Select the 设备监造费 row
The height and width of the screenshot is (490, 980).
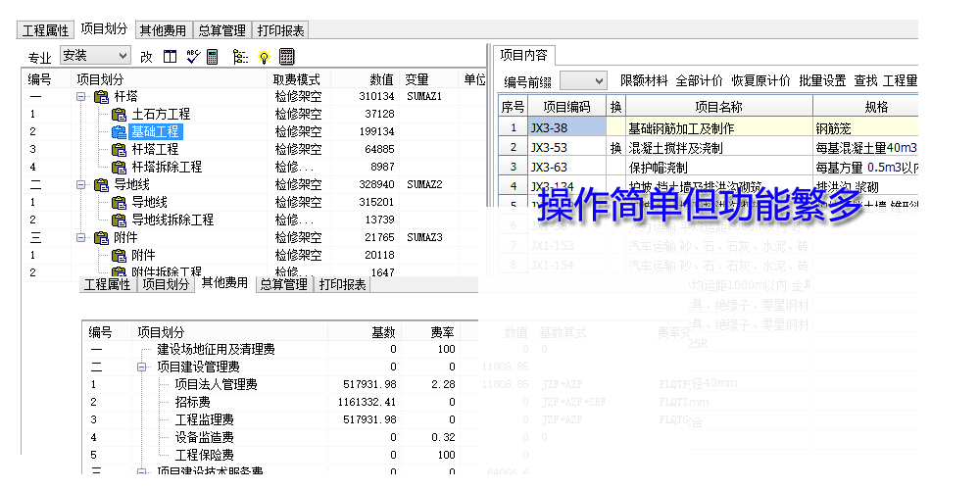pyautogui.click(x=281, y=437)
